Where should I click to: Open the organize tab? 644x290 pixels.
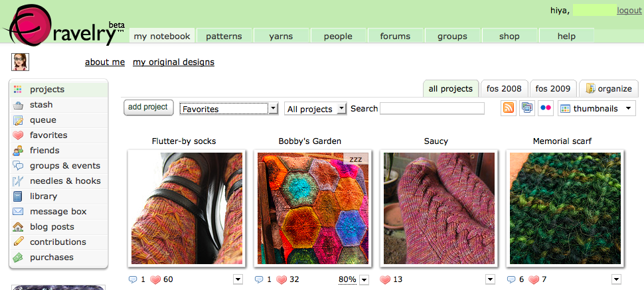[x=609, y=89]
